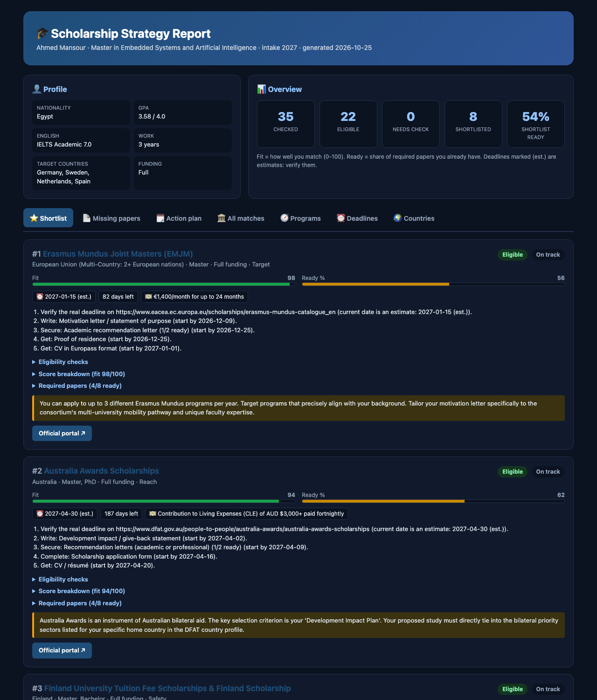Click the Erasmus Mundus Fit 98 bar
Image resolution: width=597 pixels, height=700 pixels.
164,284
